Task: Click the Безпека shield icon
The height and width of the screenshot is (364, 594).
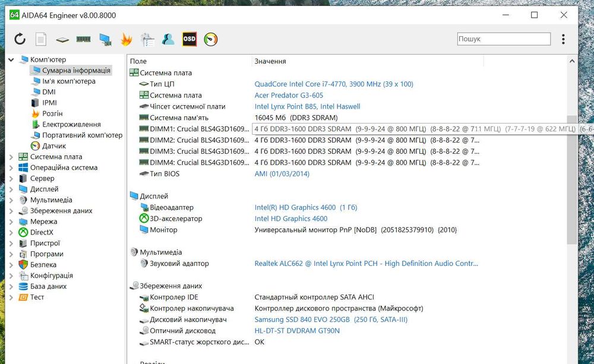Action: click(23, 265)
